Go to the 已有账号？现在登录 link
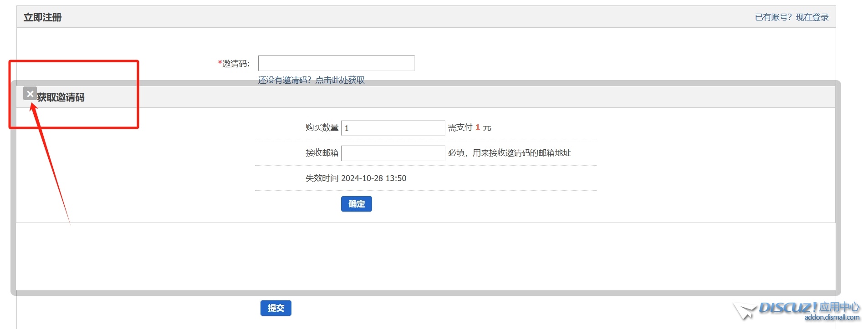 pyautogui.click(x=791, y=17)
